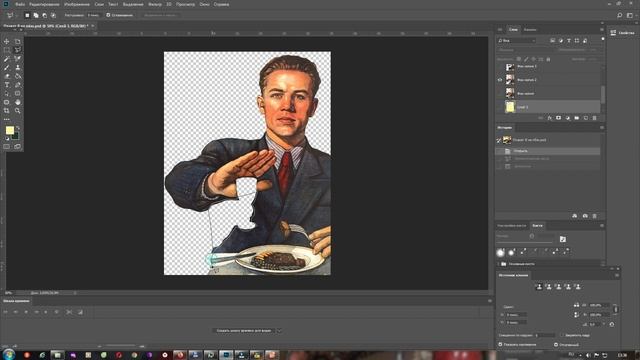Open the foreground color picker
This screenshot has height=360, width=640.
point(10,130)
